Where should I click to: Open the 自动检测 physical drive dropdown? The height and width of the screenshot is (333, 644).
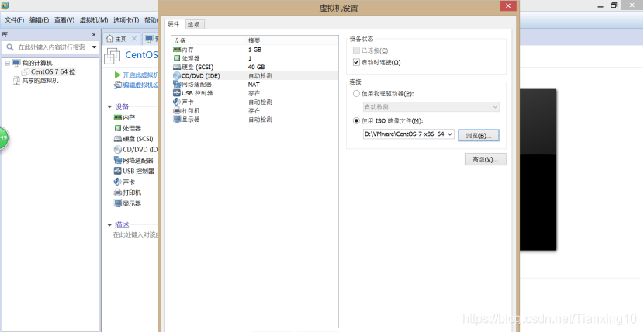click(x=431, y=107)
